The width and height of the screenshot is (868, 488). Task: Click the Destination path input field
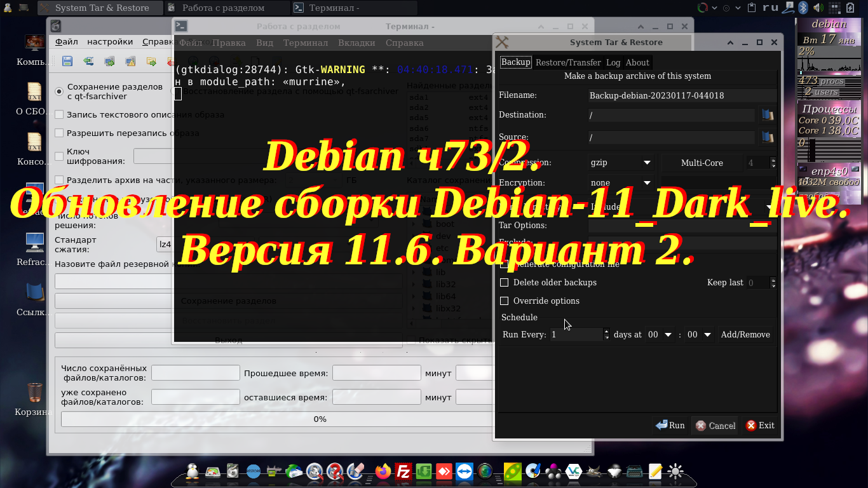coord(671,115)
